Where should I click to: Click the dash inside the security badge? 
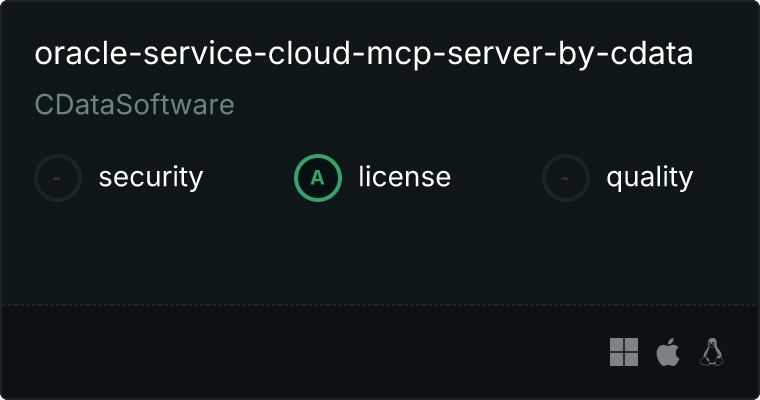[58, 178]
